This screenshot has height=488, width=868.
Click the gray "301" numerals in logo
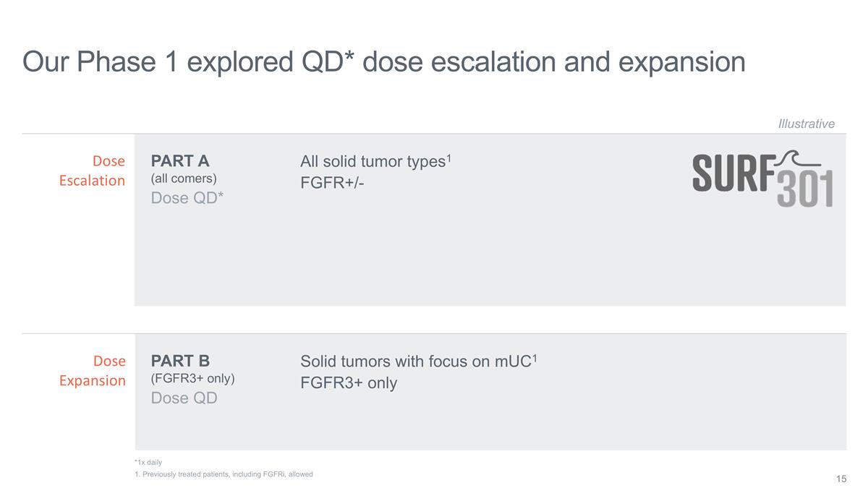tap(804, 189)
